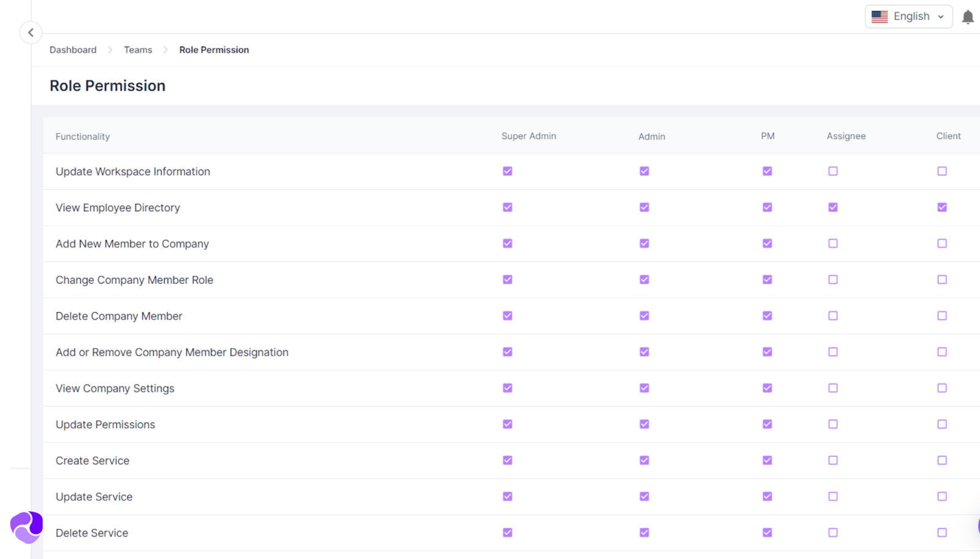Uncheck Admin for Add New Member to Company

point(644,243)
